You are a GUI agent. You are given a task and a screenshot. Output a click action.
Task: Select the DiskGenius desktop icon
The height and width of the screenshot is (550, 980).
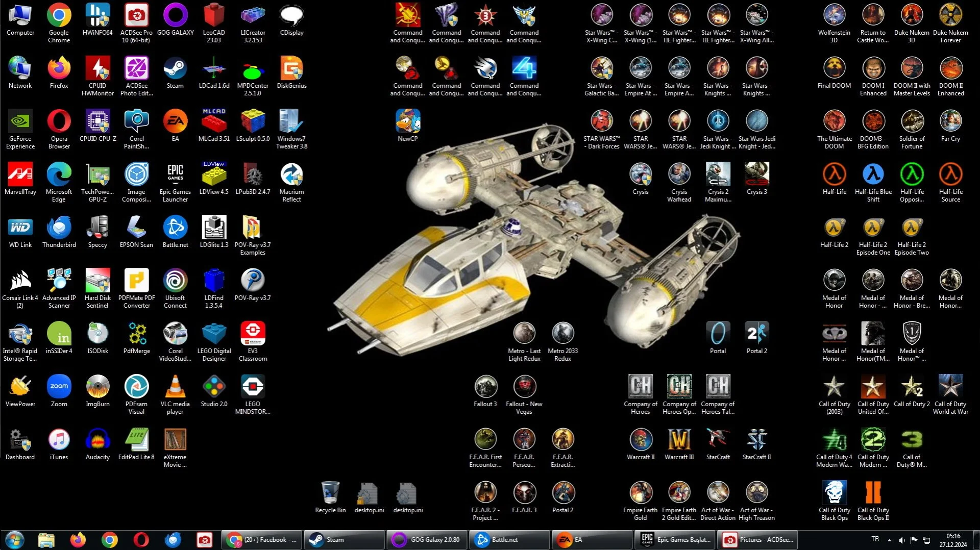pos(291,72)
